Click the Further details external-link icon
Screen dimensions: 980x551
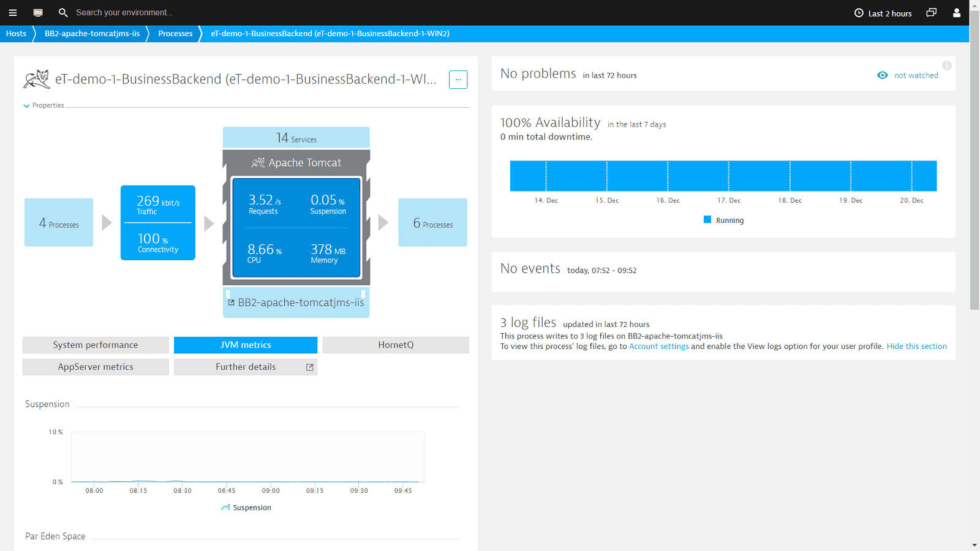[310, 367]
